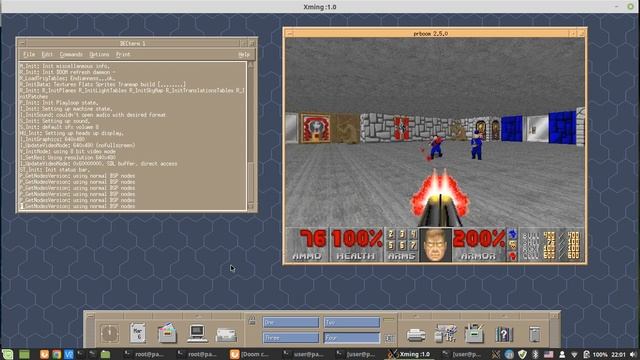Launch the blue VS Code taskbar icon

[69, 354]
